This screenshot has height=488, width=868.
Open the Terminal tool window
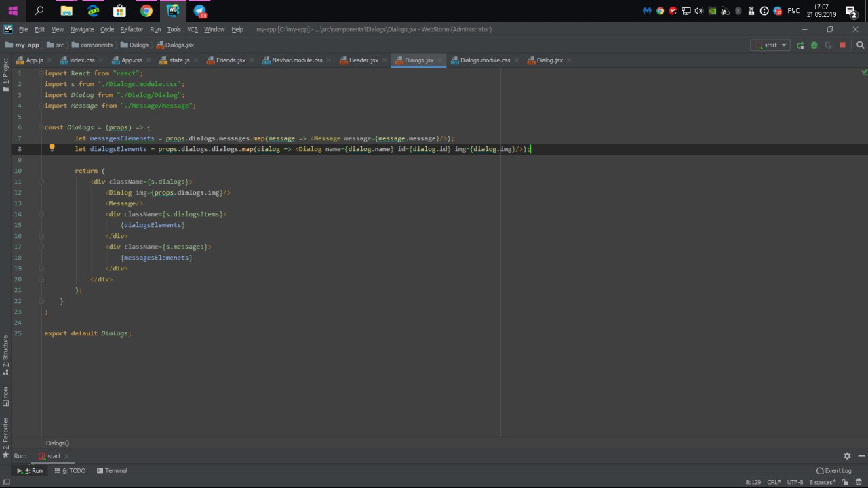(112, 470)
